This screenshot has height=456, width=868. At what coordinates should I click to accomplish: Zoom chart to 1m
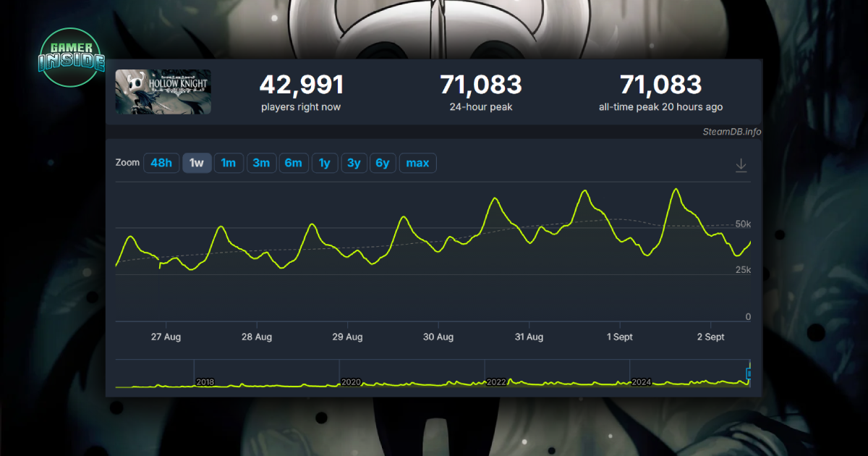click(229, 163)
